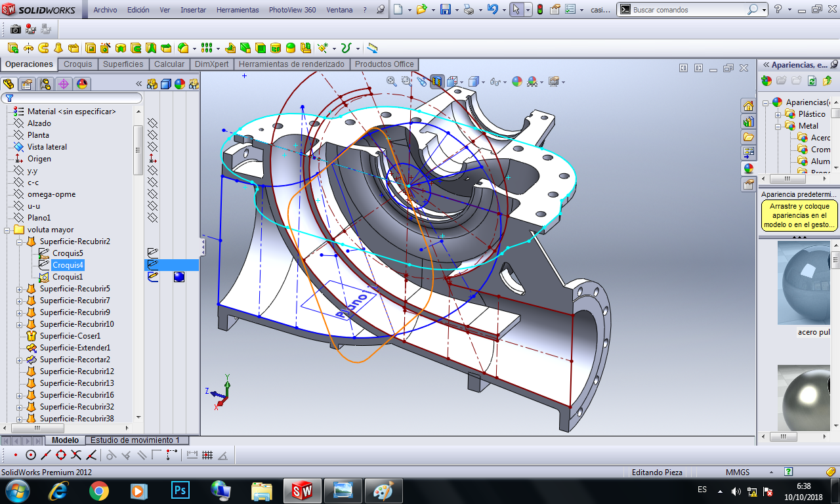
Task: Collapse Superficie-Recubrir2 tree node
Action: click(19, 241)
